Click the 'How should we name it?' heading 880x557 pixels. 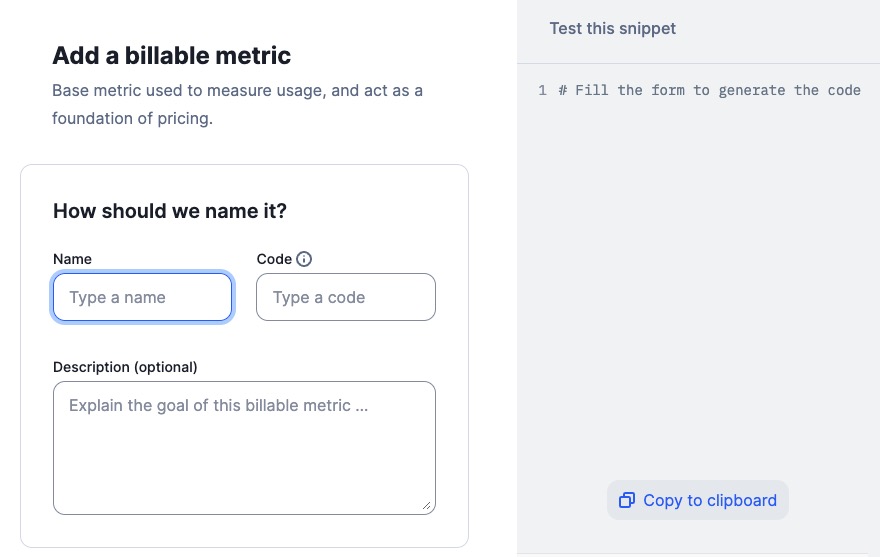169,210
